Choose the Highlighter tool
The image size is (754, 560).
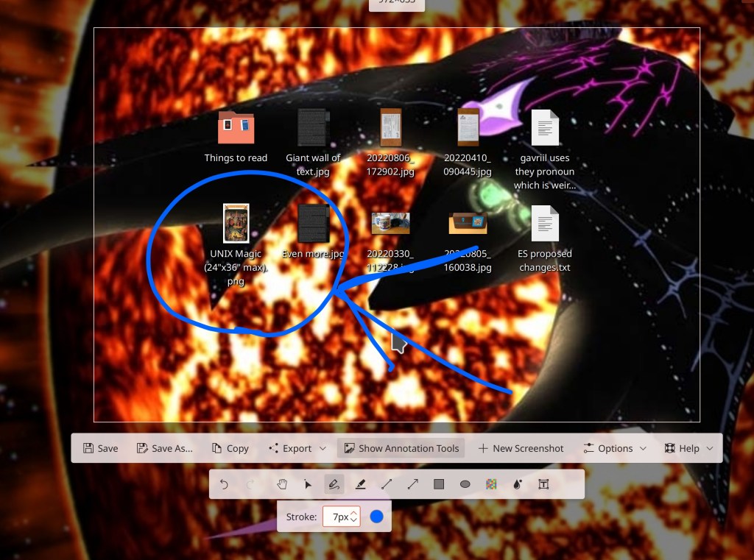[360, 484]
